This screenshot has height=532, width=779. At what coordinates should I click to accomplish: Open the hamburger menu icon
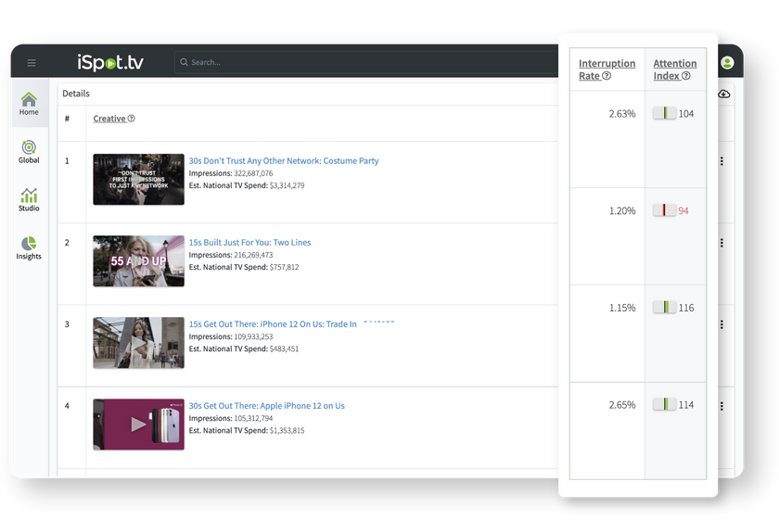(32, 63)
